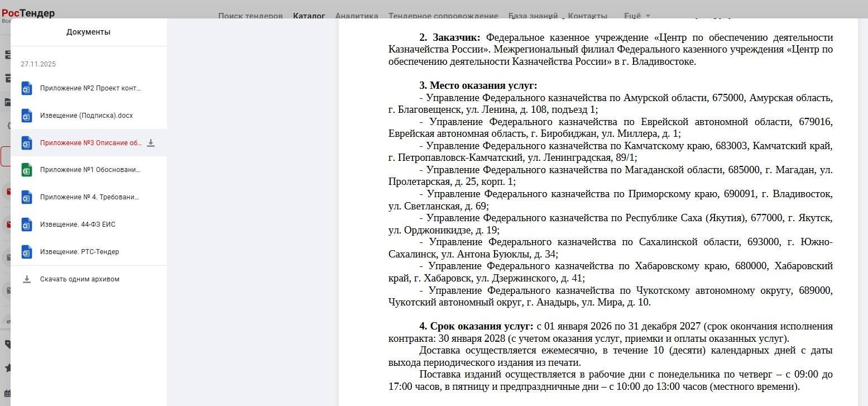
Task: Select the Приложение №3 Описание document entry
Action: (90, 143)
